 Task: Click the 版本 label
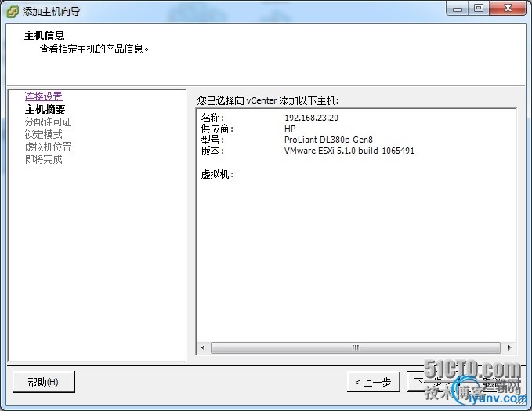pyautogui.click(x=212, y=151)
